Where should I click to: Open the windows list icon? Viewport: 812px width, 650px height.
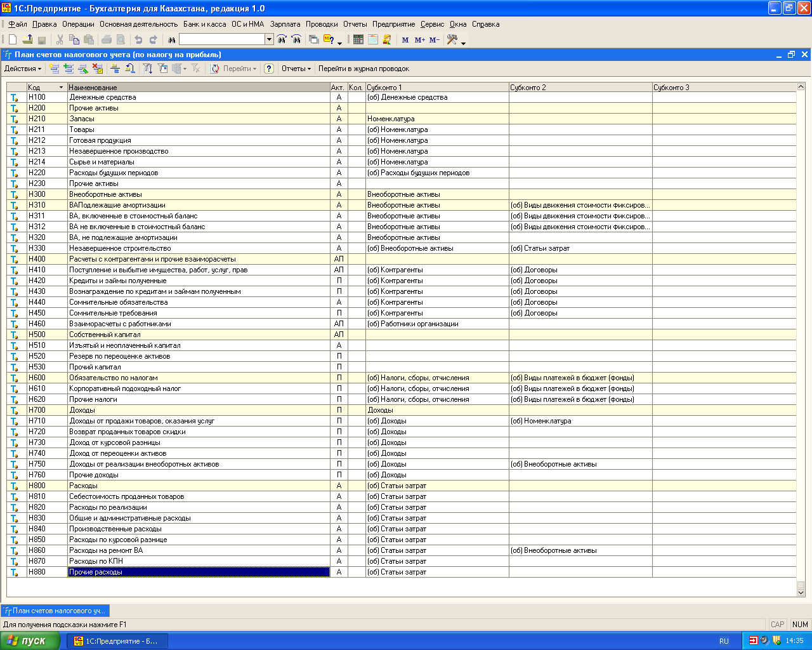(x=314, y=39)
